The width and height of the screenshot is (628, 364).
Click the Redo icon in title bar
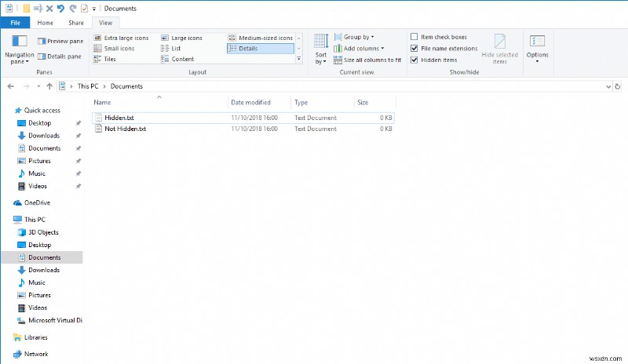72,8
